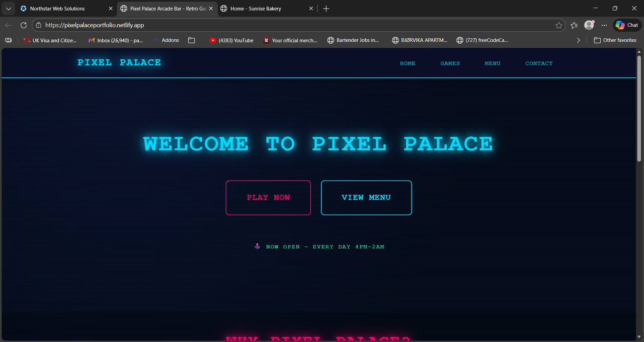Click the scrollbar up arrow
Viewport: 644px width, 342px height.
(639, 52)
